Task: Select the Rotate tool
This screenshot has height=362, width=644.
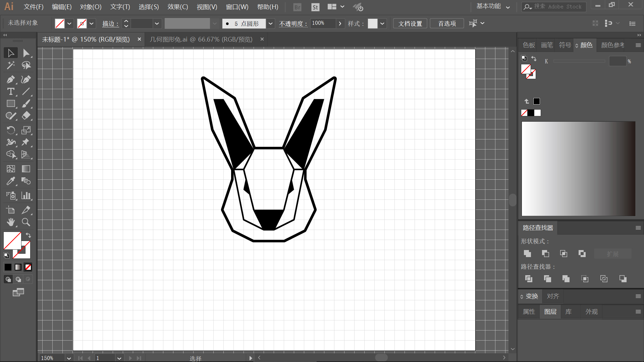Action: [x=10, y=130]
